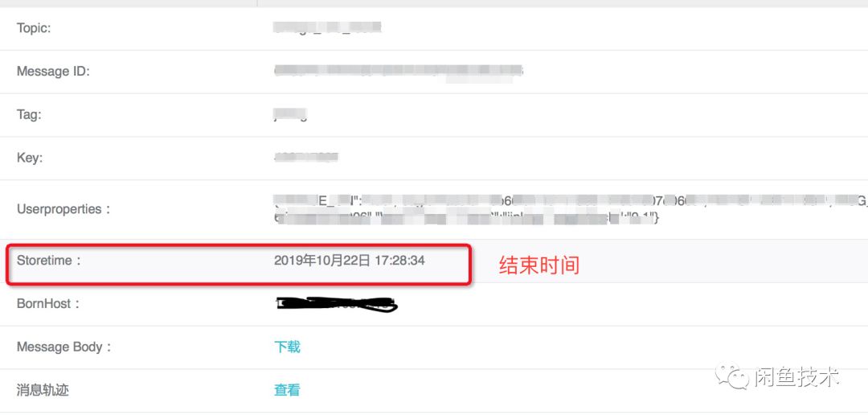Click the Key row label

click(30, 158)
